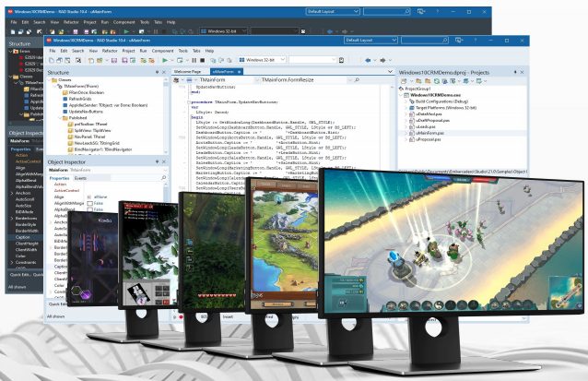Image resolution: width=588 pixels, height=381 pixels.
Task: Expand Build Configurations (Debug) node
Action: 406,101
